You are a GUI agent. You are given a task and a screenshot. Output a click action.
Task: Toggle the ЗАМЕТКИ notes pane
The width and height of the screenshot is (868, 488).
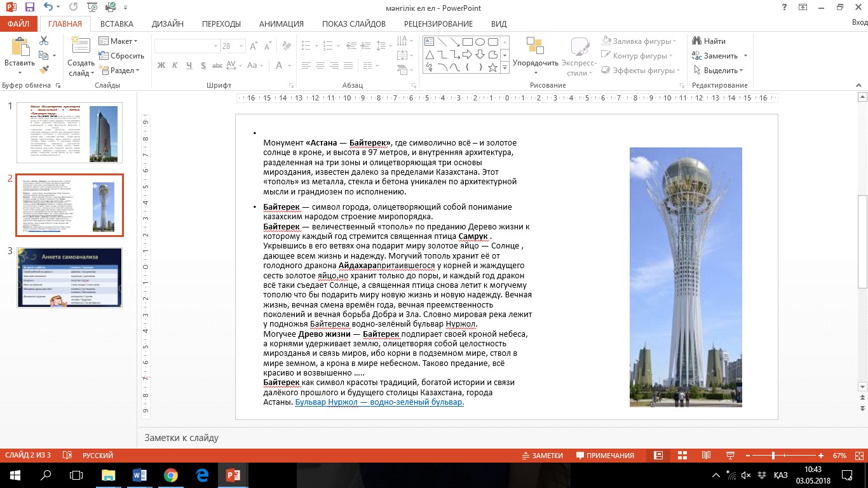coord(542,456)
